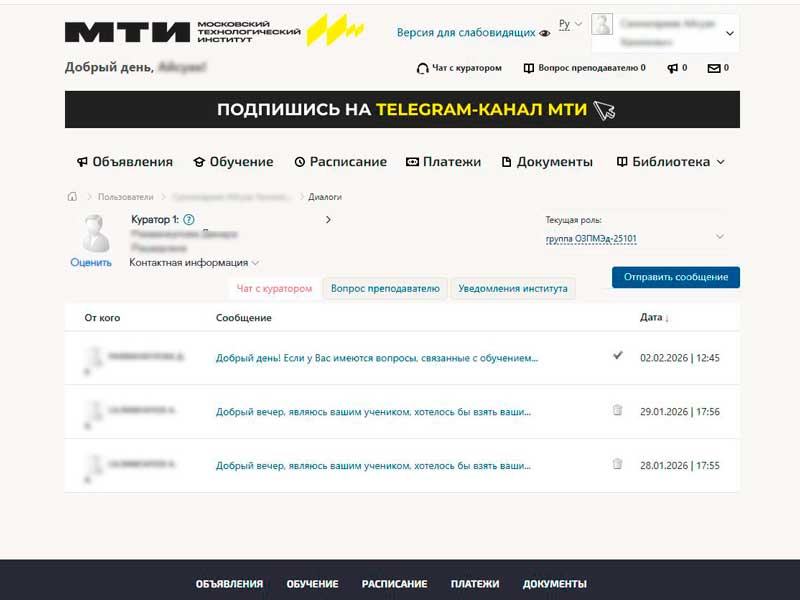
Task: Open message starting Добрый день! Если у Вас
Action: click(377, 358)
